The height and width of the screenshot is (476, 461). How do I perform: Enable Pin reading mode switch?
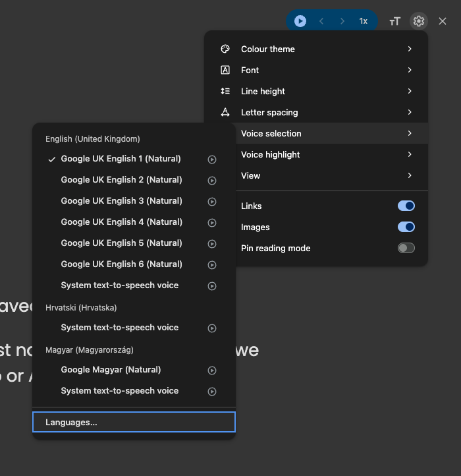406,248
